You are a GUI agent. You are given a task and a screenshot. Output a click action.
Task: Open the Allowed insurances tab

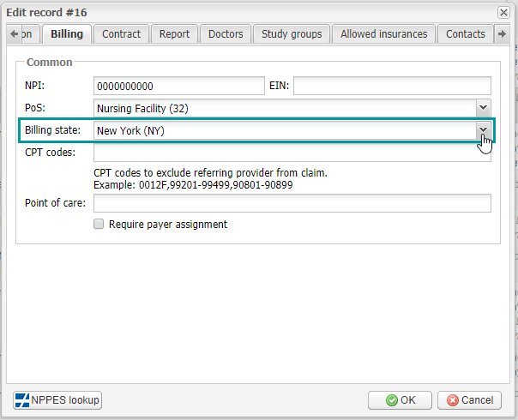[x=384, y=34]
